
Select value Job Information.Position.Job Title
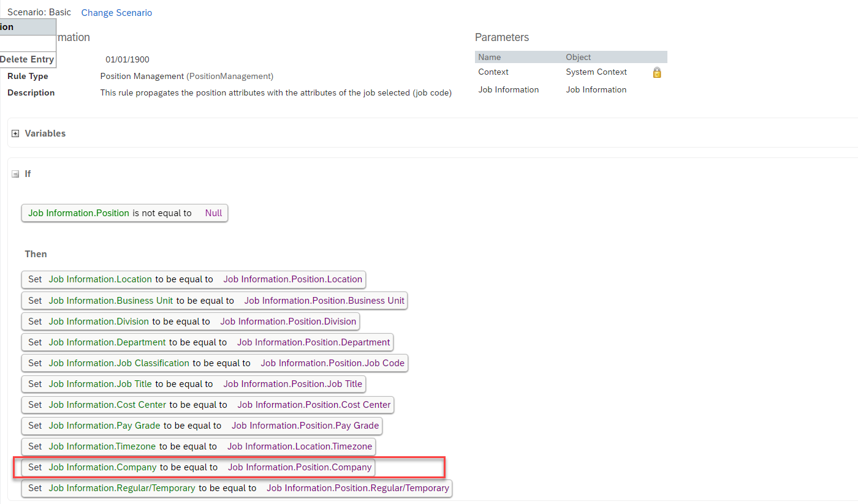tap(293, 384)
